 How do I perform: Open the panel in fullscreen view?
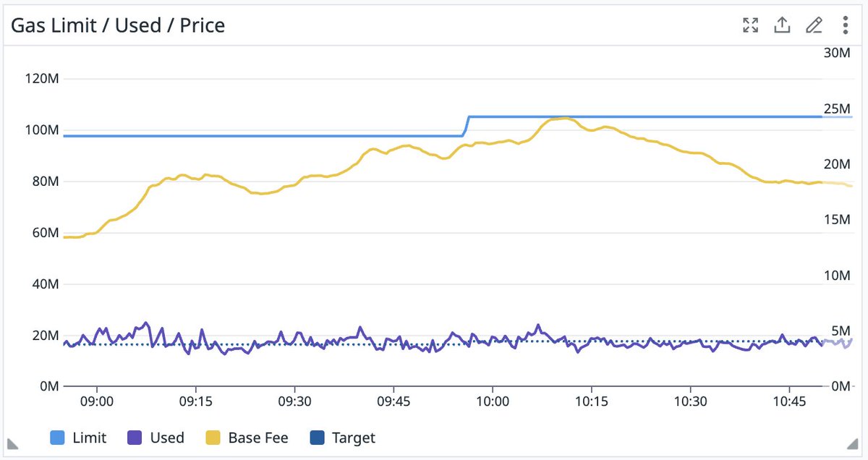tap(751, 25)
